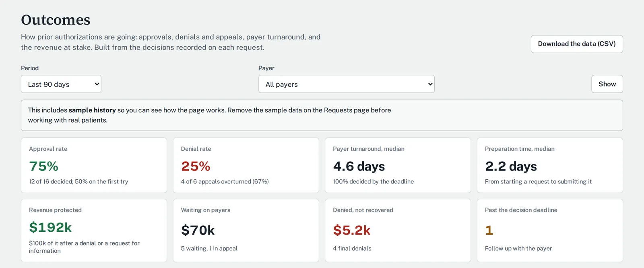This screenshot has height=268, width=644.
Task: Click the Show button
Action: click(607, 84)
